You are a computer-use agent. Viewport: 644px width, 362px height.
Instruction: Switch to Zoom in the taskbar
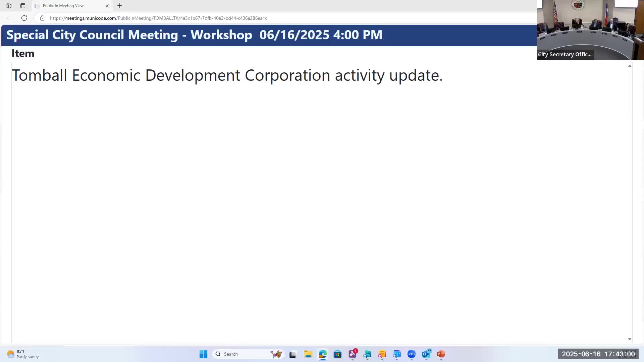pyautogui.click(x=412, y=354)
